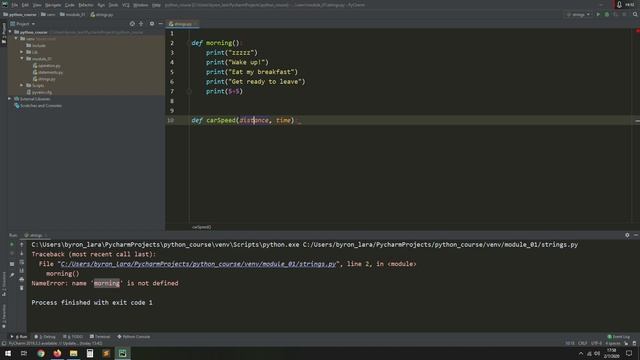Open the Run menu in menu bar
The height and width of the screenshot is (360, 640).
[101, 5]
